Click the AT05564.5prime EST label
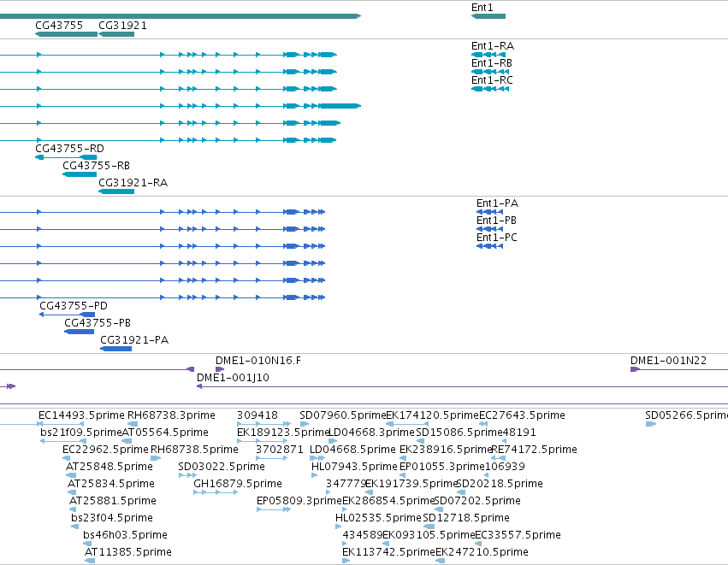Screen dimensions: 728x565 (x=165, y=433)
